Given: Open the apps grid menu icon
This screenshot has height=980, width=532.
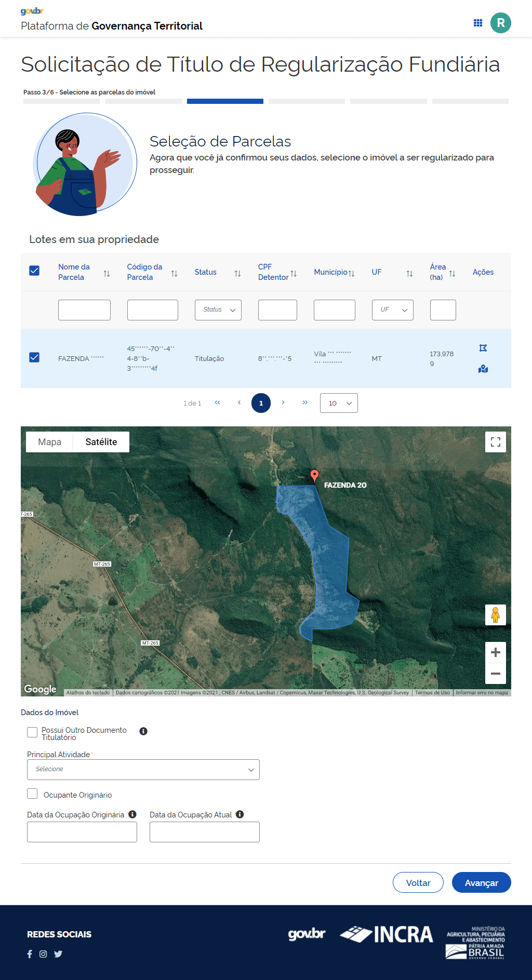Looking at the screenshot, I should [478, 23].
